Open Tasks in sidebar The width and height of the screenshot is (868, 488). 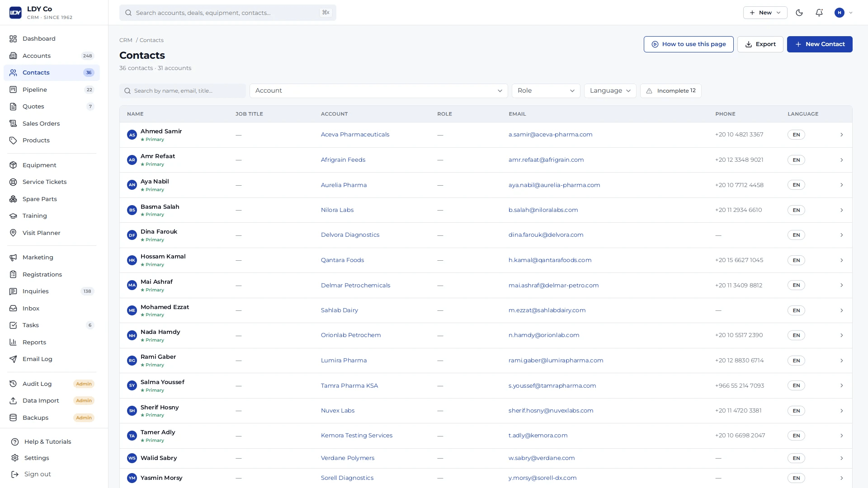[x=52, y=325]
